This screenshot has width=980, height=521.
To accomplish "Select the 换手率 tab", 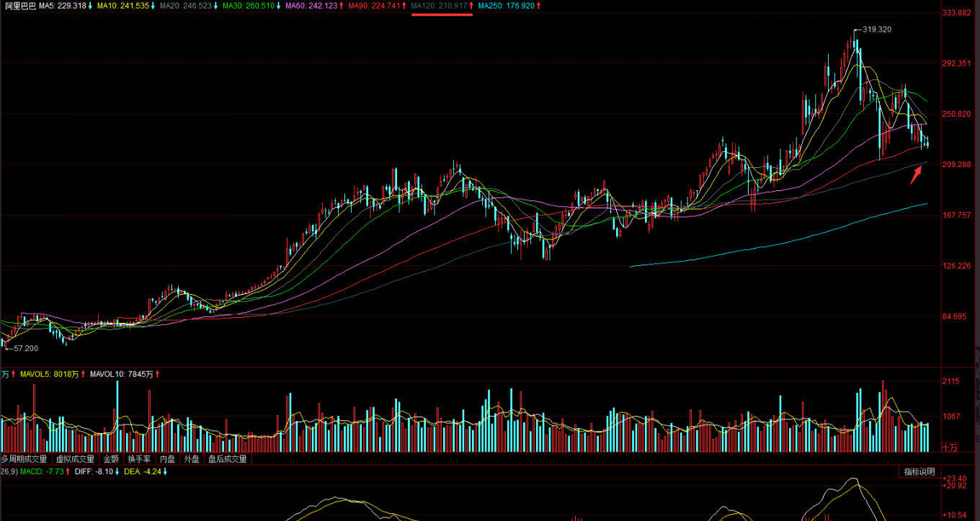I will (x=140, y=459).
